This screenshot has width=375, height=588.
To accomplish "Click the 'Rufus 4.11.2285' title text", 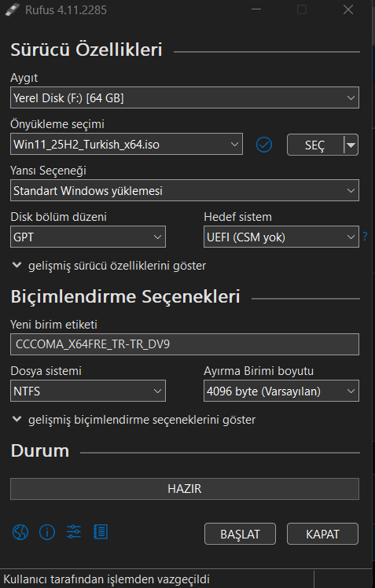I will (66, 9).
